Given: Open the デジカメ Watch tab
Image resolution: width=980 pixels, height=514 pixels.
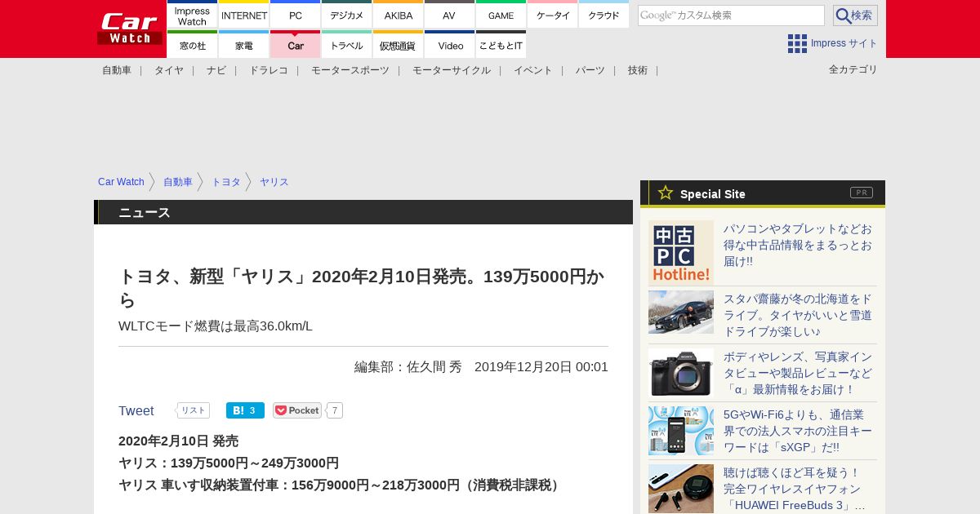Looking at the screenshot, I should tap(346, 15).
